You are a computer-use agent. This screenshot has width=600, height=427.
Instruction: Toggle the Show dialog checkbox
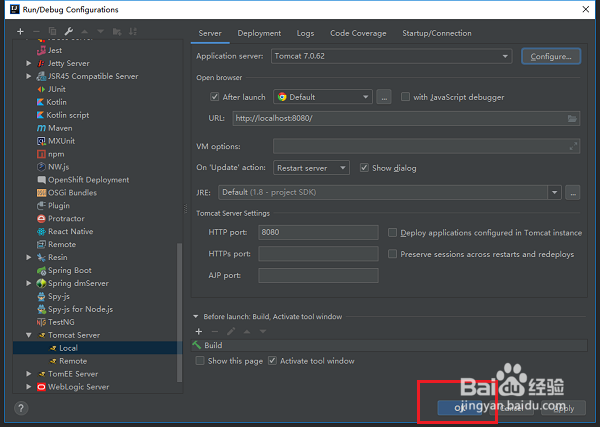(x=364, y=168)
